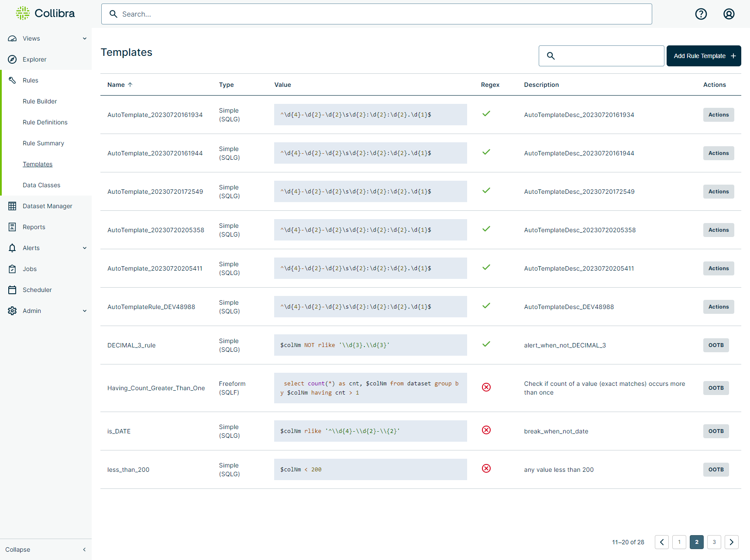Viewport: 750px width, 560px height.
Task: Click the Add Rule Template button
Action: coord(703,56)
